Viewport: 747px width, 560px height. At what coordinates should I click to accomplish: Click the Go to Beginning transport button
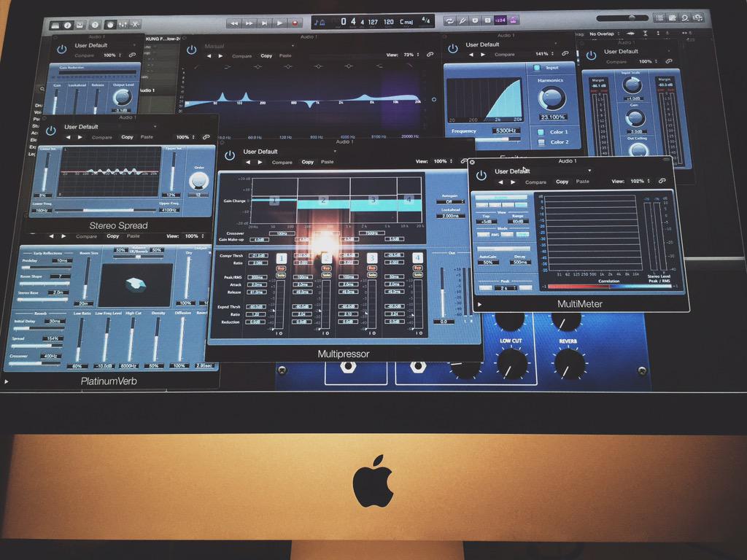tap(265, 23)
